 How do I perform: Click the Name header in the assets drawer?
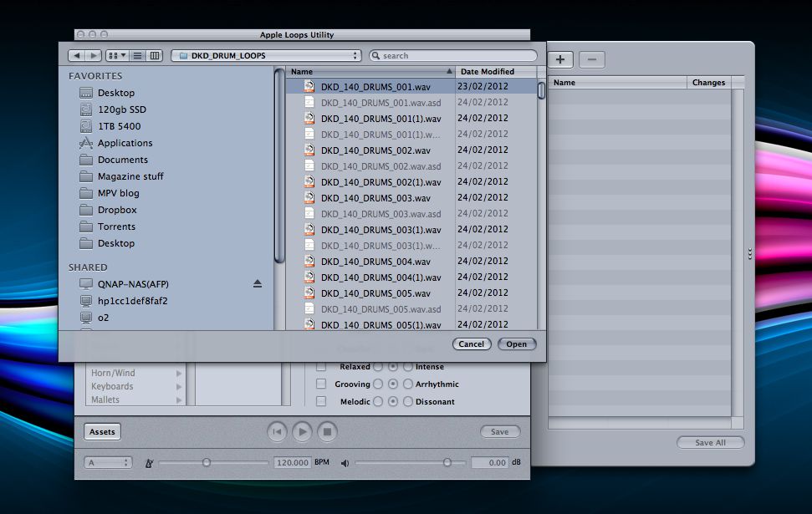pyautogui.click(x=617, y=82)
